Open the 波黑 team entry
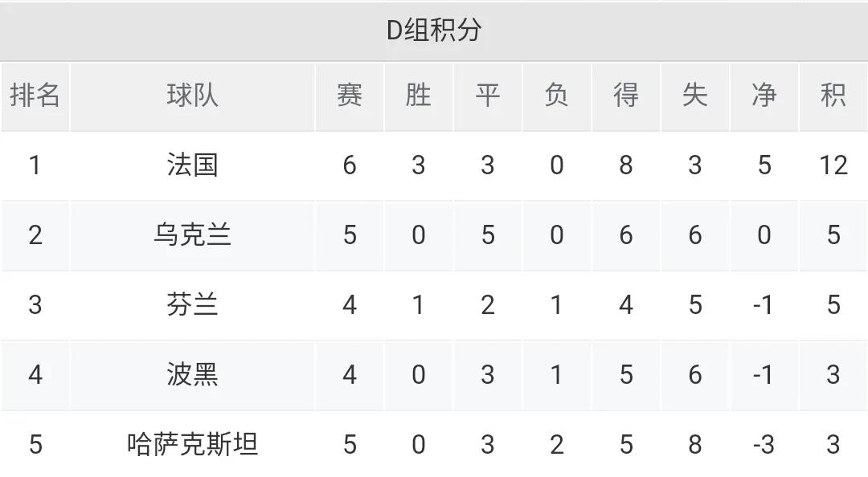Image resolution: width=868 pixels, height=477 pixels. coord(192,375)
